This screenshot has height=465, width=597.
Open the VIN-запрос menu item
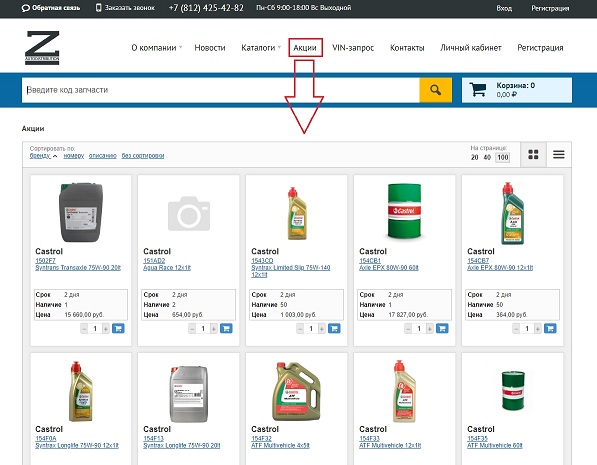point(353,48)
